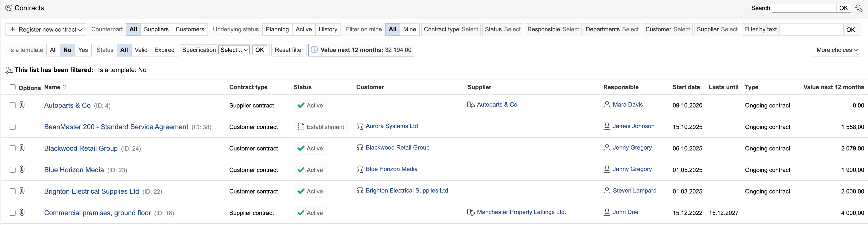The width and height of the screenshot is (868, 225).
Task: Open the Manchester Property Lettings Ltd. supplier link
Action: pos(521,212)
